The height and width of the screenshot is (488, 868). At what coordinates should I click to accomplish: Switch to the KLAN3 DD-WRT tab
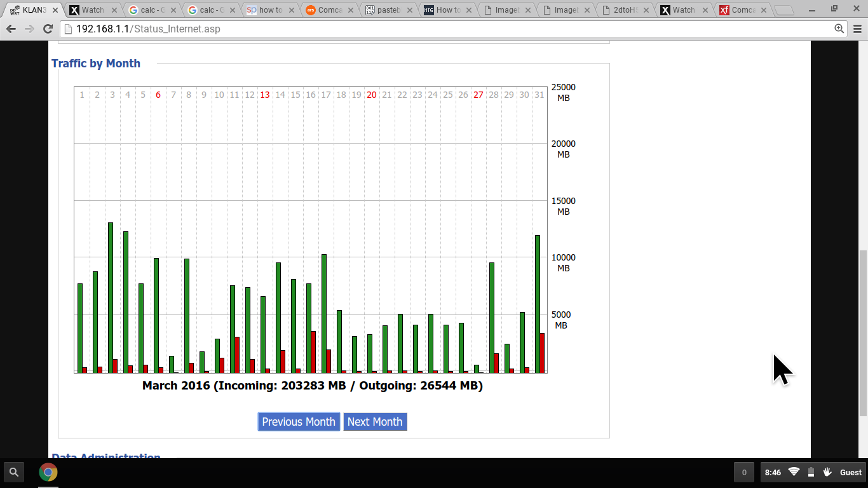(x=33, y=10)
